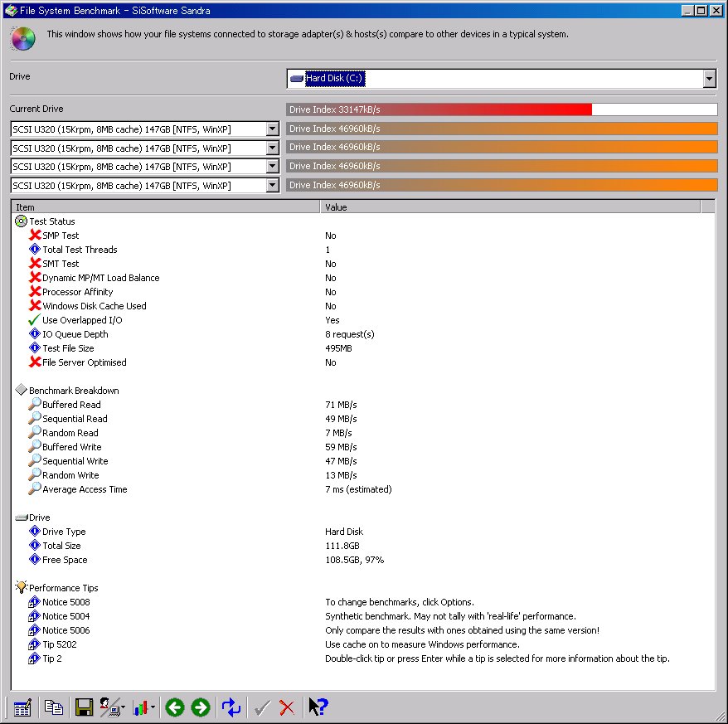The width and height of the screenshot is (728, 724).
Task: Click the rainbow CD icon near description
Action: pos(22,38)
